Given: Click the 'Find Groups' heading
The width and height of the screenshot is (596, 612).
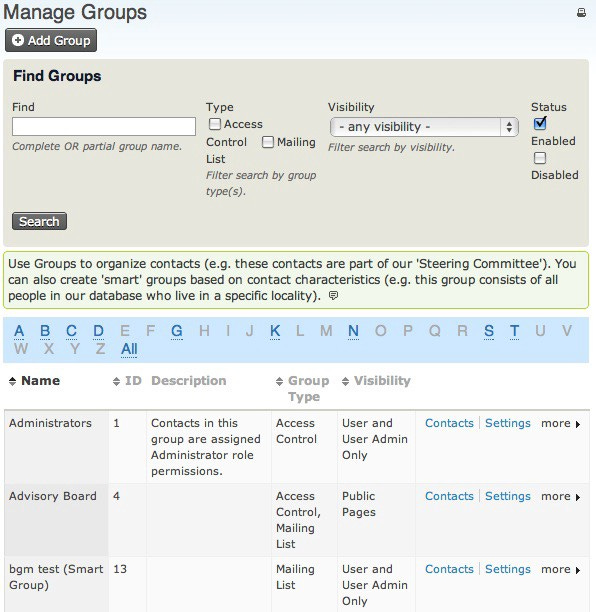Looking at the screenshot, I should (57, 76).
